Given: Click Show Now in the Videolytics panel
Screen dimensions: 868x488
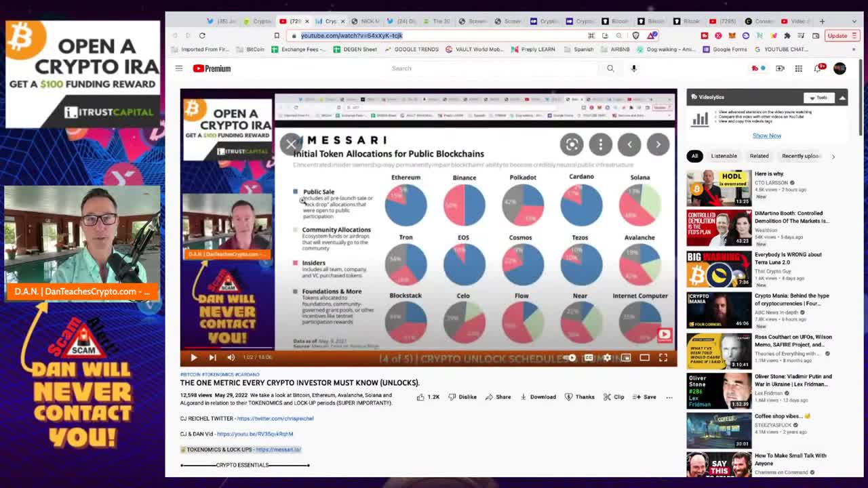Looking at the screenshot, I should tap(767, 136).
